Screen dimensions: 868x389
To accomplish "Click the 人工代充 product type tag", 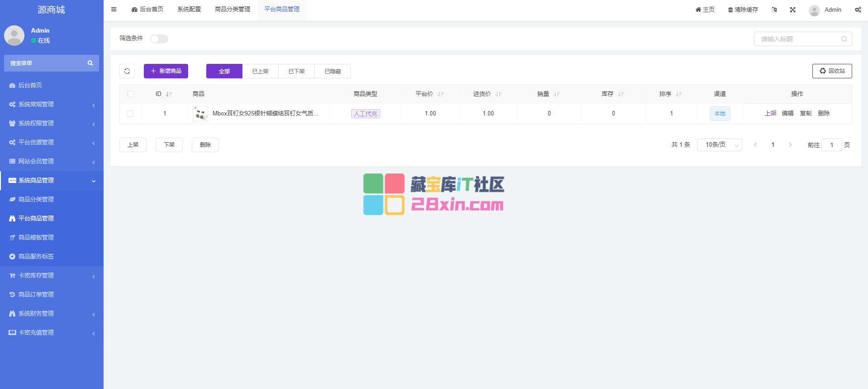I will (x=365, y=114).
